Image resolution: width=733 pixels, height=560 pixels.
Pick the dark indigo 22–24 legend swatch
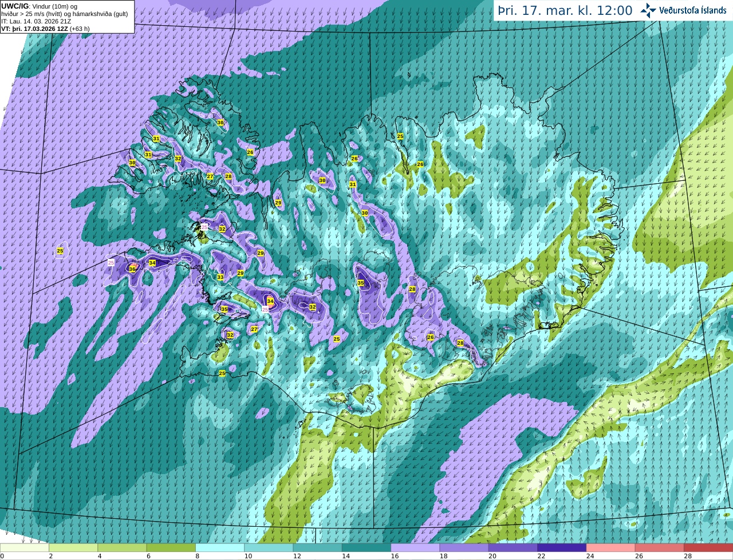pos(562,548)
